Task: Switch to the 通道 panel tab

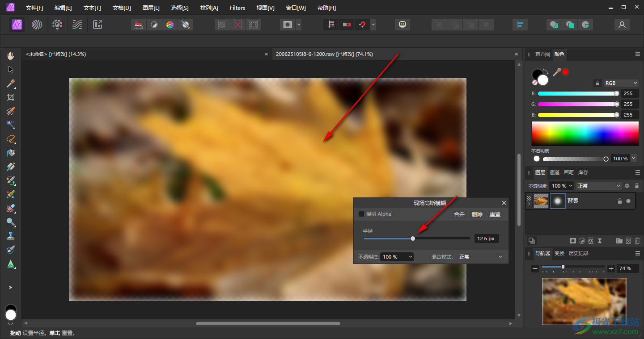Action: pyautogui.click(x=554, y=172)
